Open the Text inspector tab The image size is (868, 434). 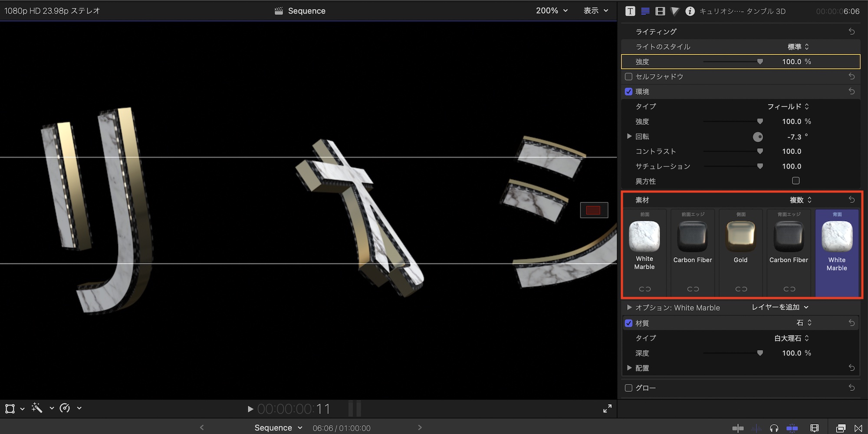[630, 11]
